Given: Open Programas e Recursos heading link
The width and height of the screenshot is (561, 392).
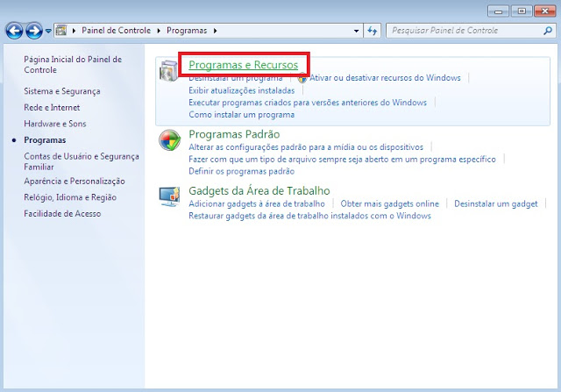Looking at the screenshot, I should point(244,65).
